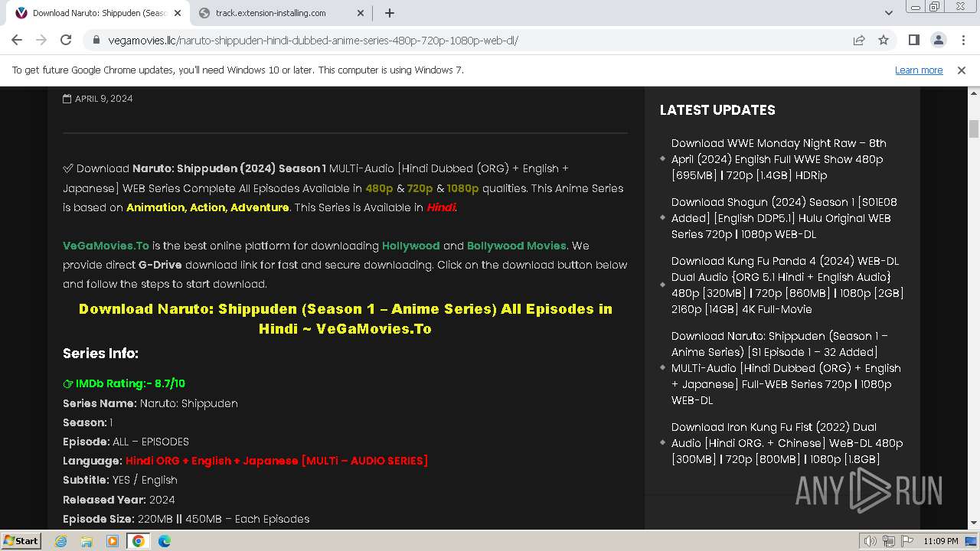Dismiss the Chrome update notification bar
980x551 pixels.
click(x=962, y=70)
